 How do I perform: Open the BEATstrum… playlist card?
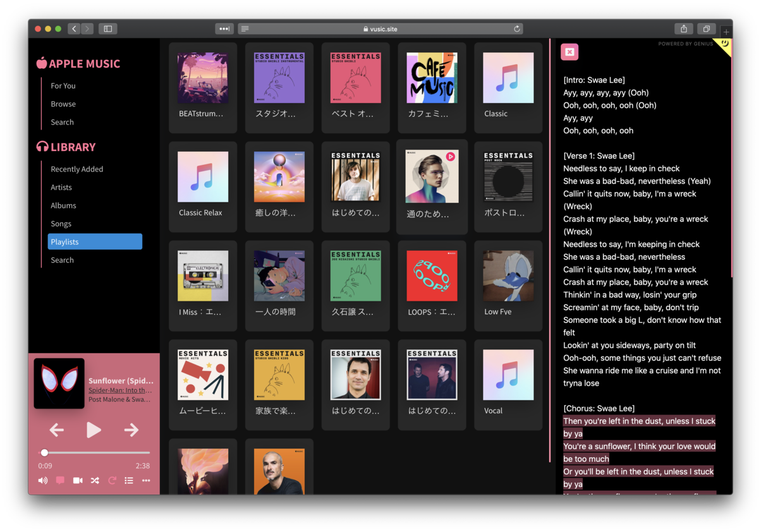[x=203, y=88]
